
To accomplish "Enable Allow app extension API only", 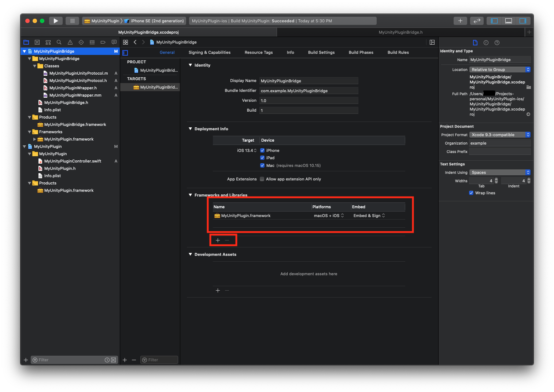I will point(262,179).
